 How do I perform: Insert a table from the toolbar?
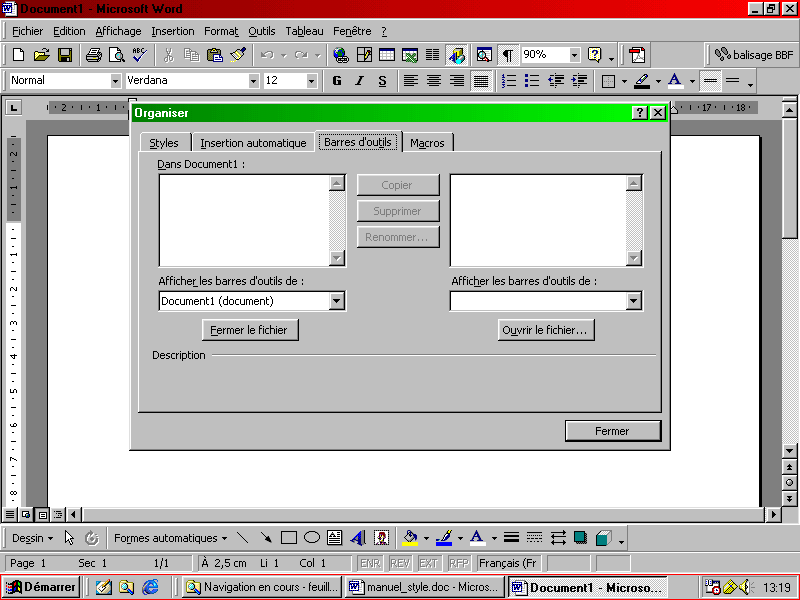click(387, 55)
